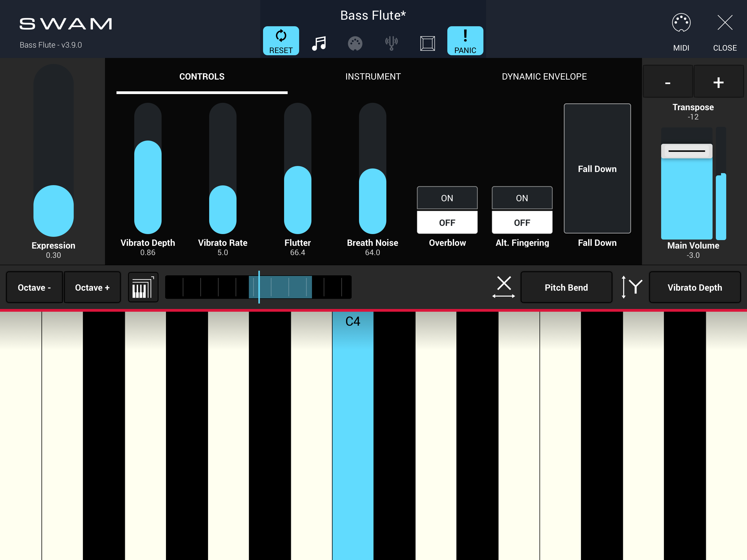This screenshot has width=747, height=560.
Task: Set Overblow to OFF
Action: pos(447,222)
